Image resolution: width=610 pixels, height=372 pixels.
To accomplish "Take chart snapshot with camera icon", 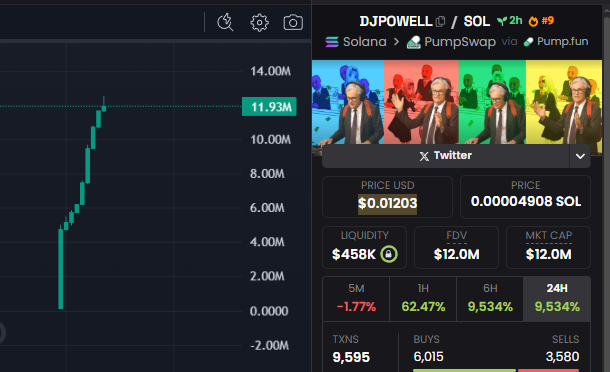I will (x=293, y=23).
